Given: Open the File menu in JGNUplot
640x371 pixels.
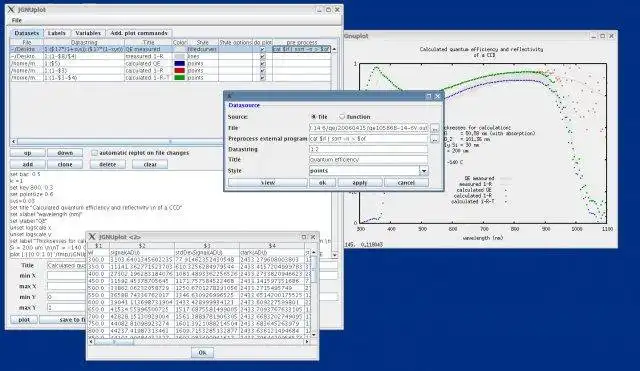Looking at the screenshot, I should (17, 20).
